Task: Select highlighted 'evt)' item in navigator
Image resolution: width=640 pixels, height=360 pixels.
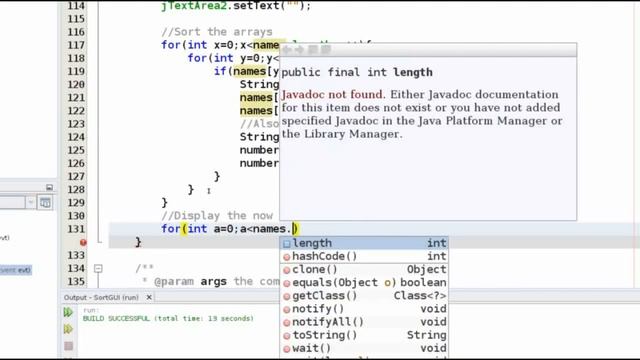Action: (x=16, y=270)
